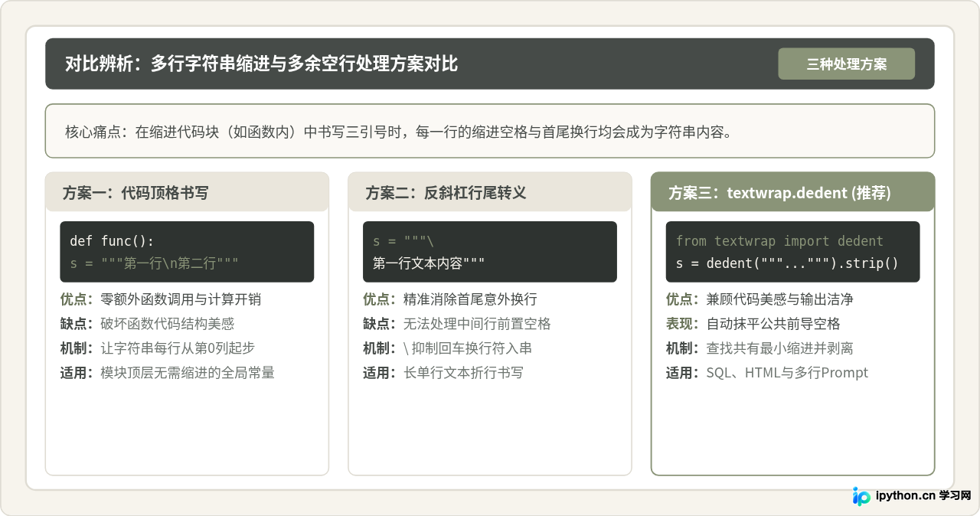Click the code line s = """第一行\n第二行"""
Screen dimensions: 980x516
point(154,264)
